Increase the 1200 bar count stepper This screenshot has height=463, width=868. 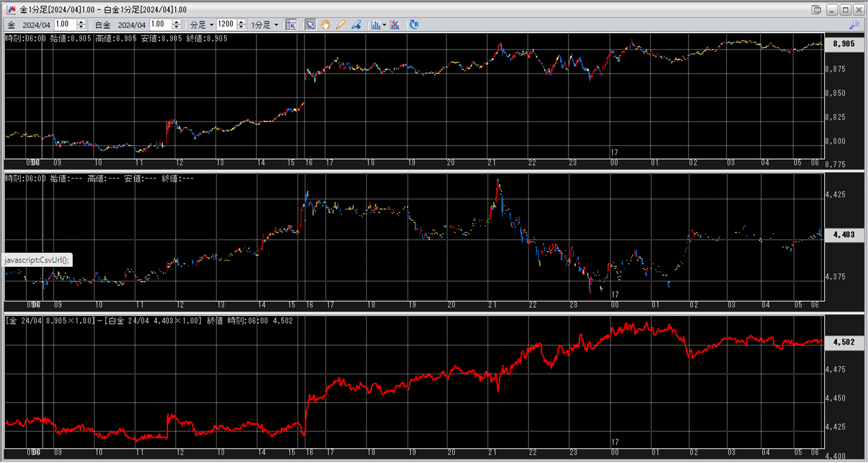[241, 22]
